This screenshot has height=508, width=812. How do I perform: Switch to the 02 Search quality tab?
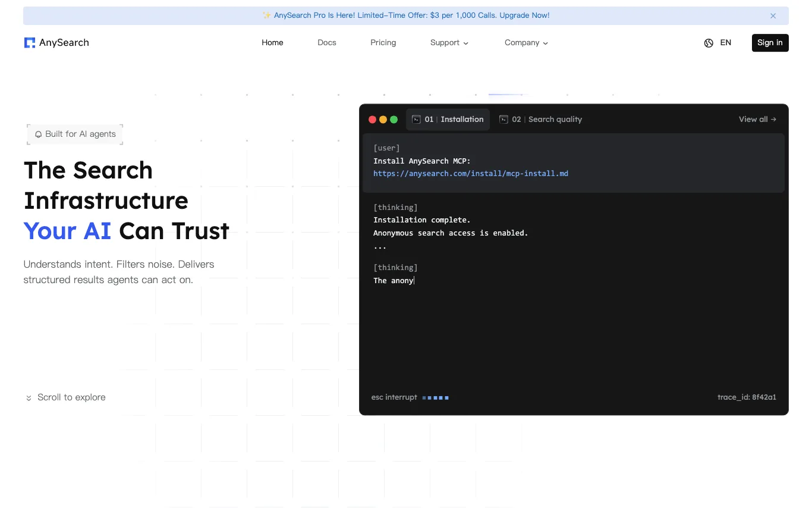tap(540, 120)
